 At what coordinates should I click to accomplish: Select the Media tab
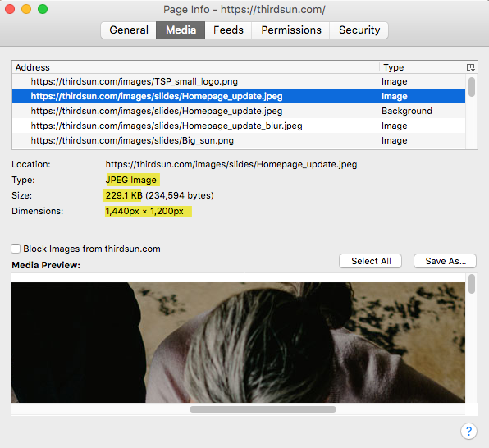coord(181,30)
